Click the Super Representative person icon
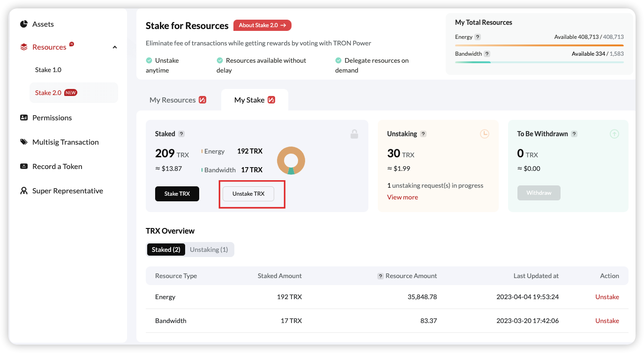 (24, 191)
